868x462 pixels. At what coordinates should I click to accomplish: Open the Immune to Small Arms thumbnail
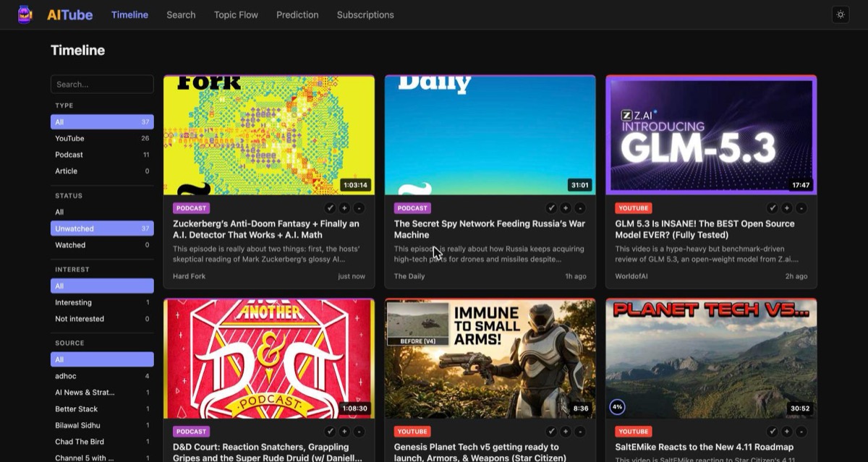[490, 359]
